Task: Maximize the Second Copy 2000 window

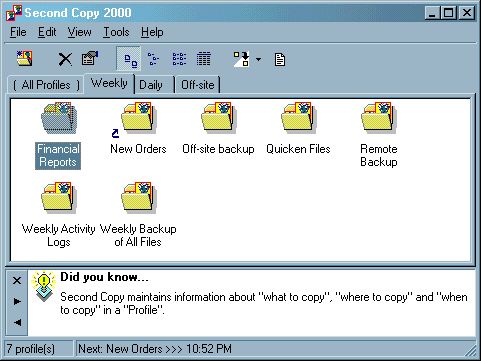Action: click(449, 13)
